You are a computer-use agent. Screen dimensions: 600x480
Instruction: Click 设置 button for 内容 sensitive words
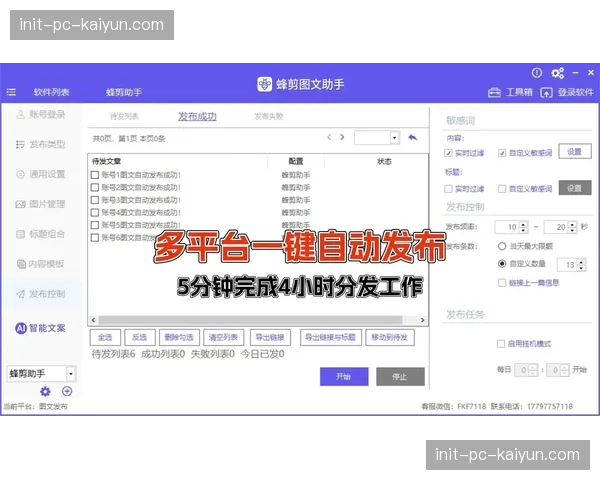click(575, 152)
